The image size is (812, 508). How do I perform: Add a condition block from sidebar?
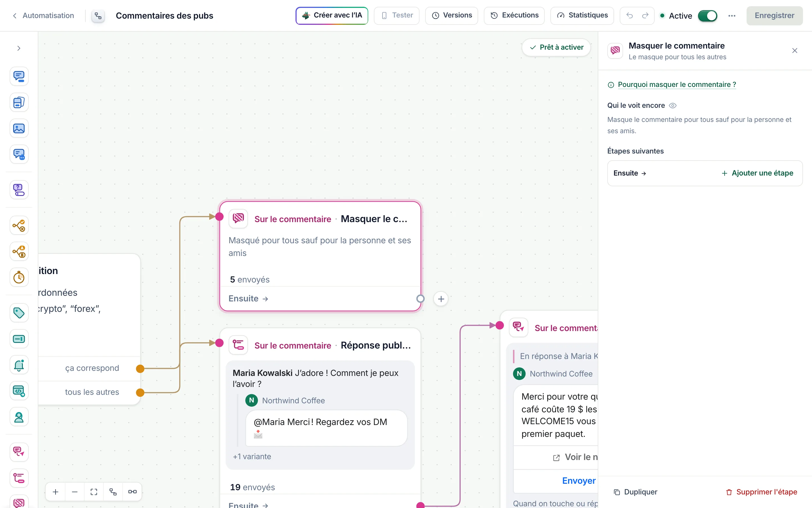(19, 225)
